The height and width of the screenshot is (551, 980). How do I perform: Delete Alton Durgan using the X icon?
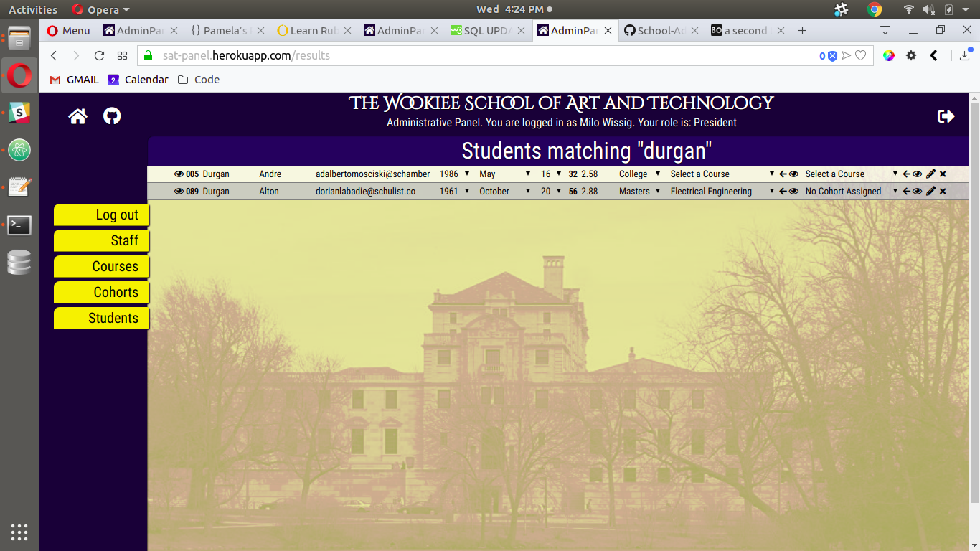(x=943, y=192)
